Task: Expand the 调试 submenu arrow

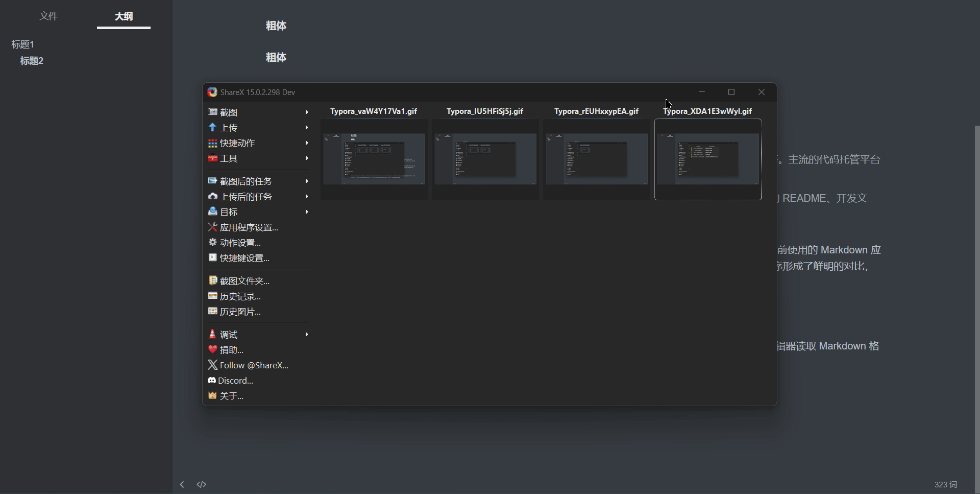Action: (x=307, y=334)
